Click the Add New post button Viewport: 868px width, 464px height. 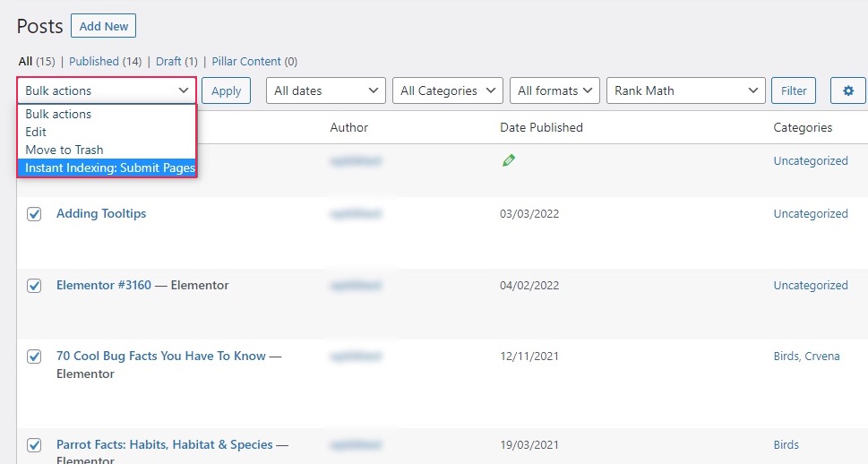point(103,26)
